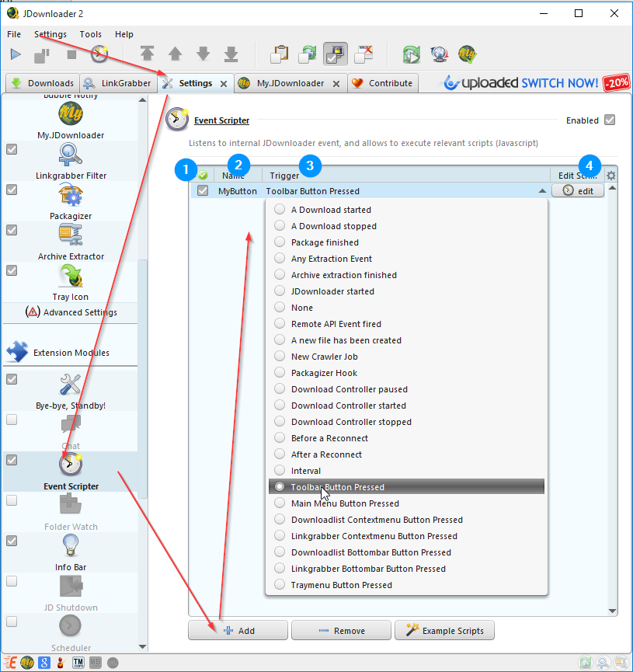Viewport: 633px width, 672px height.
Task: Open the Tools menu
Action: [x=90, y=34]
